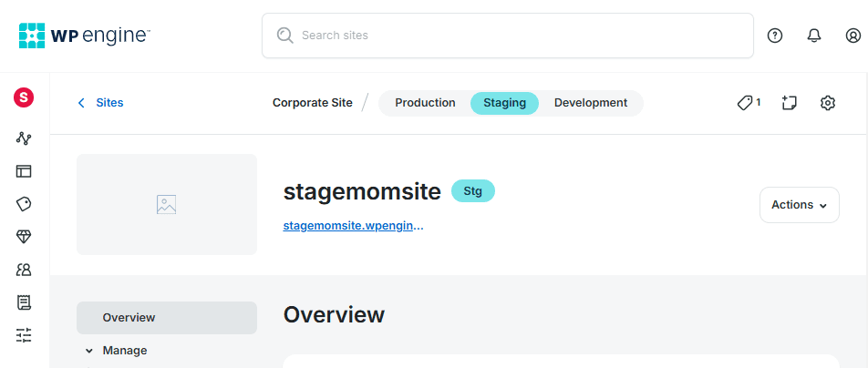Collapse the Manage section
This screenshot has height=368, width=868.
coord(117,351)
